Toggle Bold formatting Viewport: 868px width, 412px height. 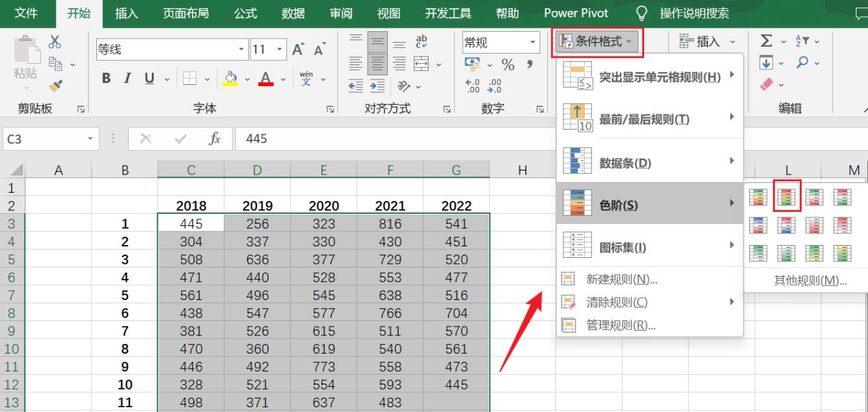[106, 79]
